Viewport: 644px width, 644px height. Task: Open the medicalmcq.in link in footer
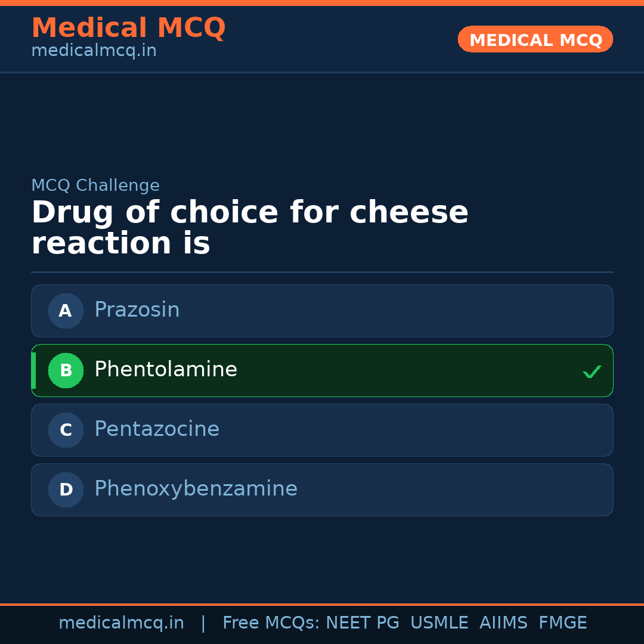pyautogui.click(x=121, y=623)
